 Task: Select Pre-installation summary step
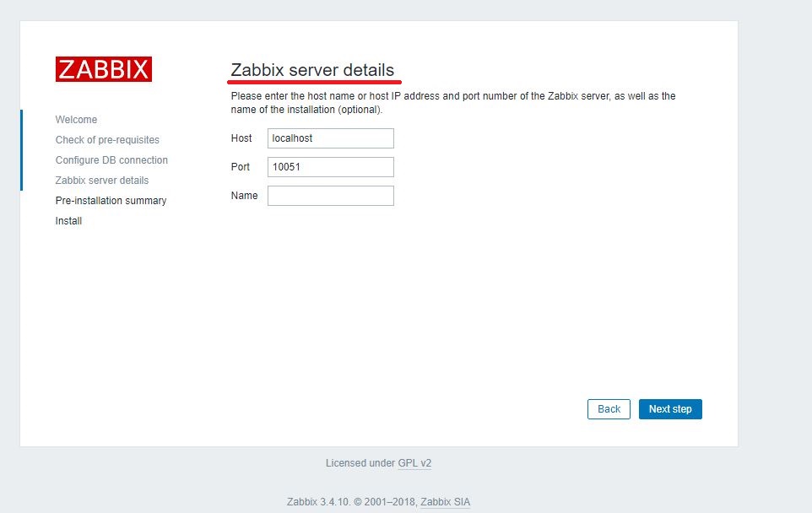pyautogui.click(x=111, y=200)
